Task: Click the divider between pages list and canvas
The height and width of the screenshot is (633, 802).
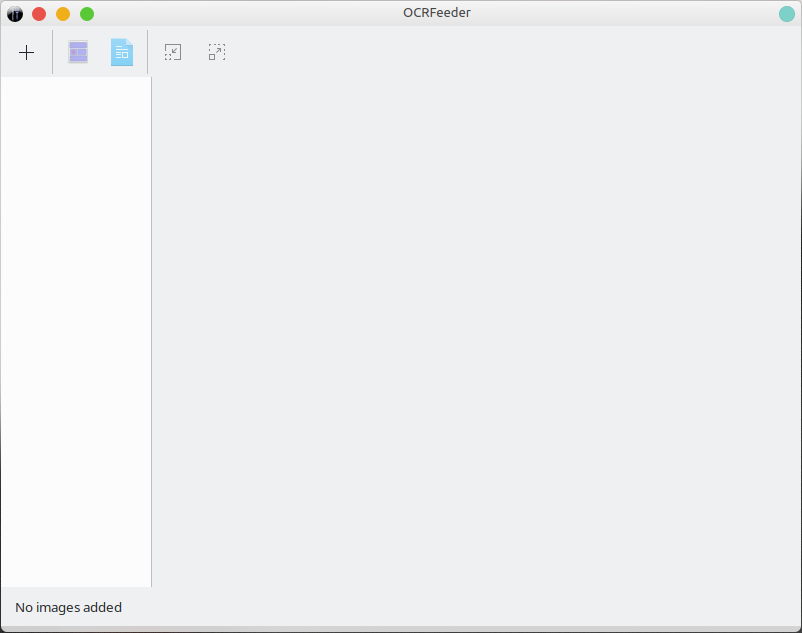Action: pyautogui.click(x=151, y=330)
